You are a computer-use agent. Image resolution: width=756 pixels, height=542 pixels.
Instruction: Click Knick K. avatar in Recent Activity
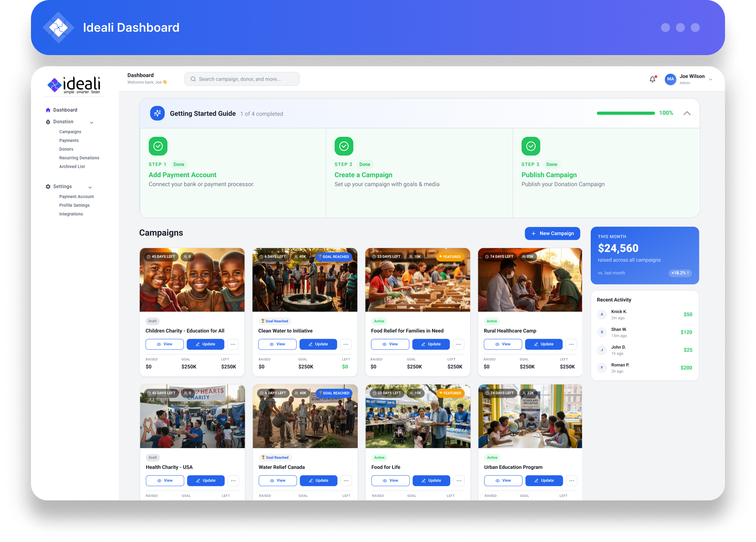tap(602, 314)
